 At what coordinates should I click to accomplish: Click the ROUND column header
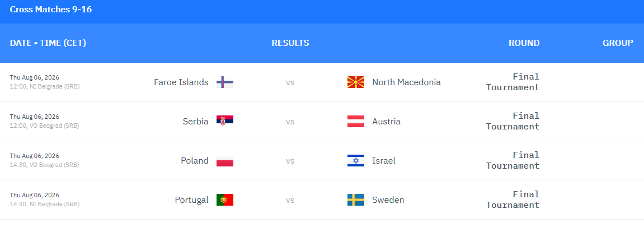pyautogui.click(x=524, y=43)
